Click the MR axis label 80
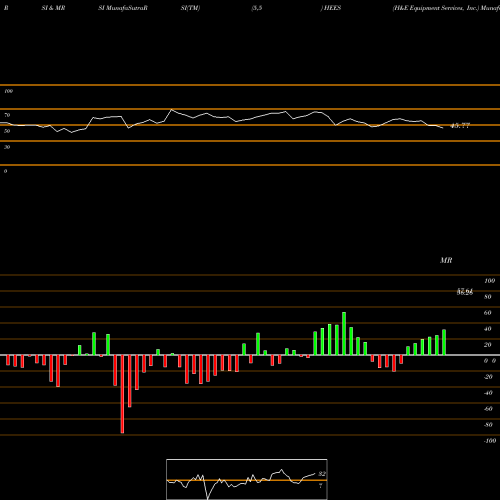Screen dimensions: 500x500 coord(488,297)
